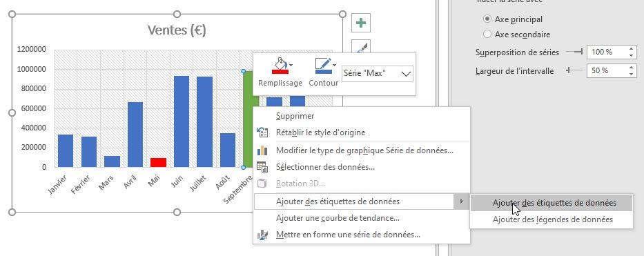The image size is (644, 256).
Task: Open the Chart Styles paintbrush button
Action: click(361, 47)
